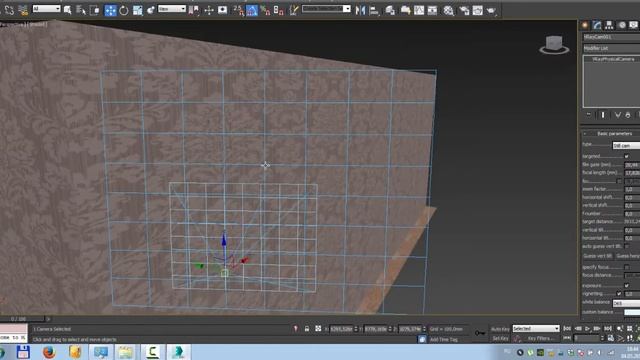Toggle Use Pivot Point Center icon
Viewport: 640px width, 360px height.
[193, 10]
